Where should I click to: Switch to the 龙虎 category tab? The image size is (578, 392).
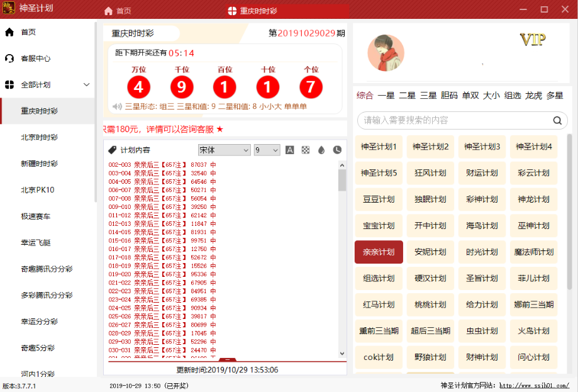533,96
